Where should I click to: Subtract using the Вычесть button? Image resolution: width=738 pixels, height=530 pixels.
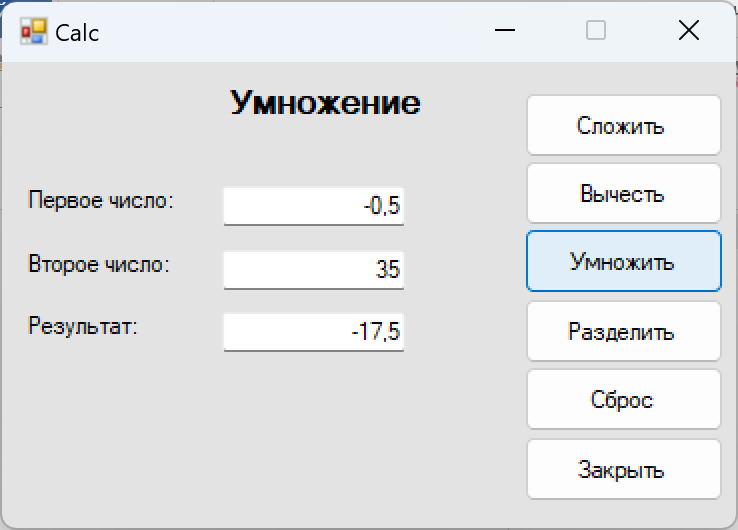tap(624, 193)
